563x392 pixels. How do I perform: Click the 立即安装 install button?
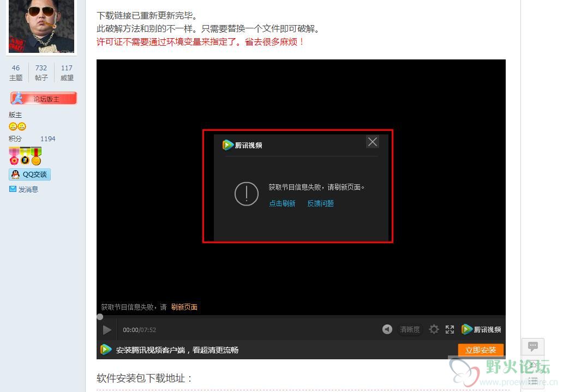481,350
